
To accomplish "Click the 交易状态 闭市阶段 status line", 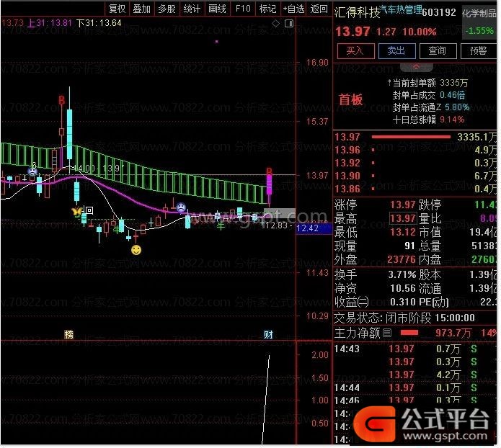I will pos(404,318).
